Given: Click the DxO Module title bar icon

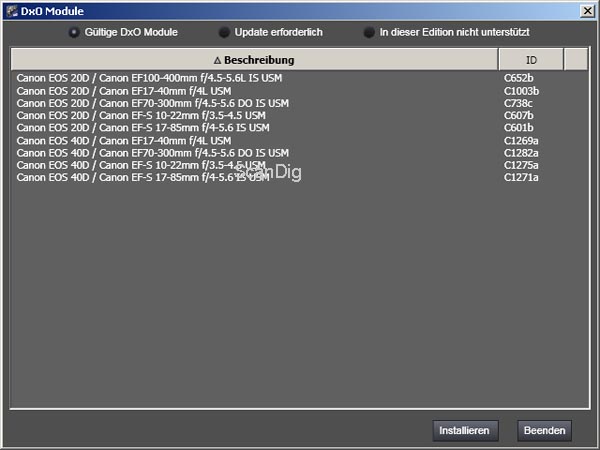Looking at the screenshot, I should coord(12,11).
